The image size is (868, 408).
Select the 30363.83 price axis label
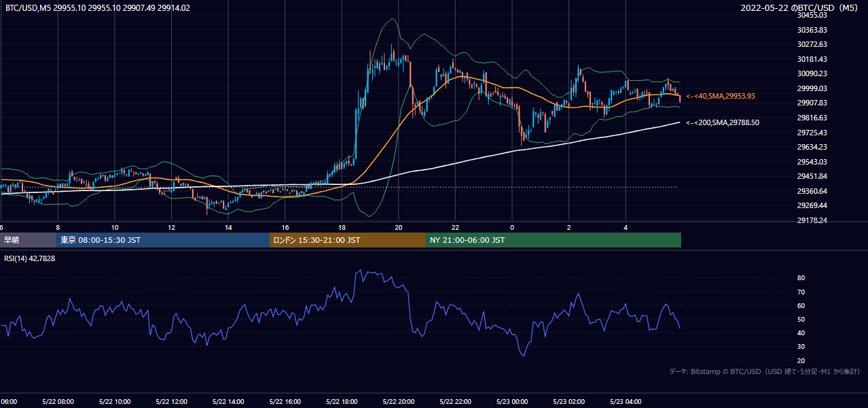[x=812, y=30]
